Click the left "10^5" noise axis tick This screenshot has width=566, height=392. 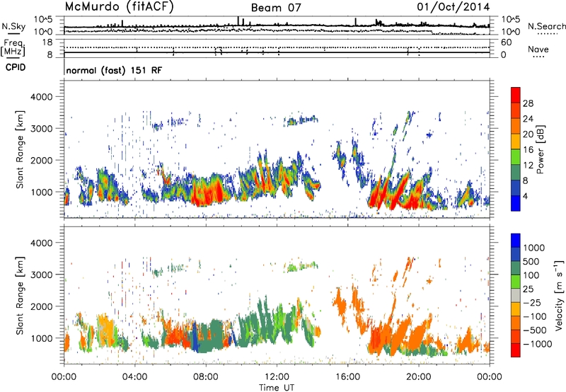point(43,20)
